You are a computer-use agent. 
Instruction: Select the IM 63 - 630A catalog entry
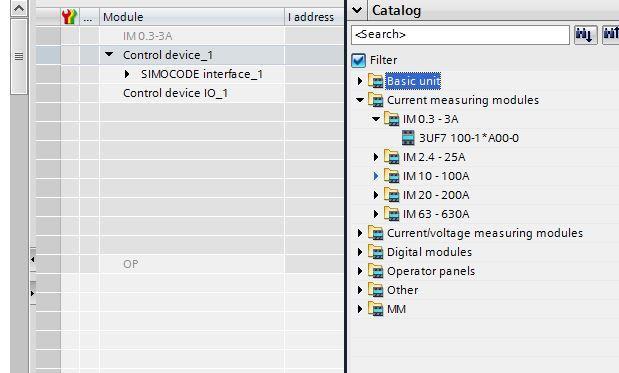(x=436, y=214)
